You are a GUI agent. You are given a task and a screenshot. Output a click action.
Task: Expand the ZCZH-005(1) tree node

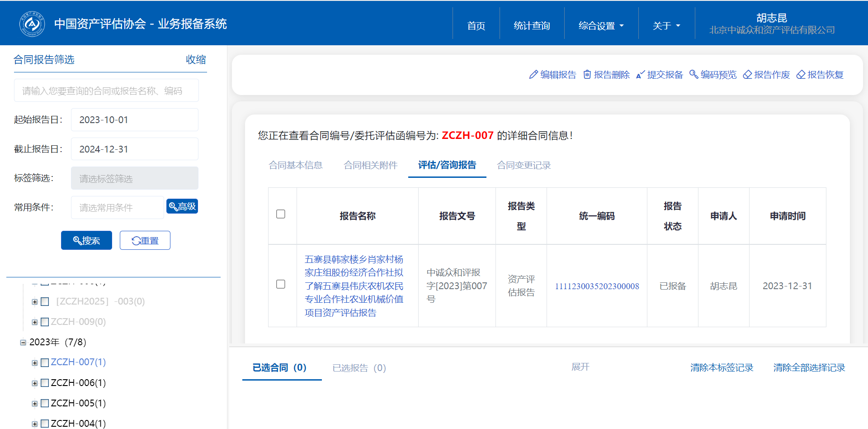(35, 404)
